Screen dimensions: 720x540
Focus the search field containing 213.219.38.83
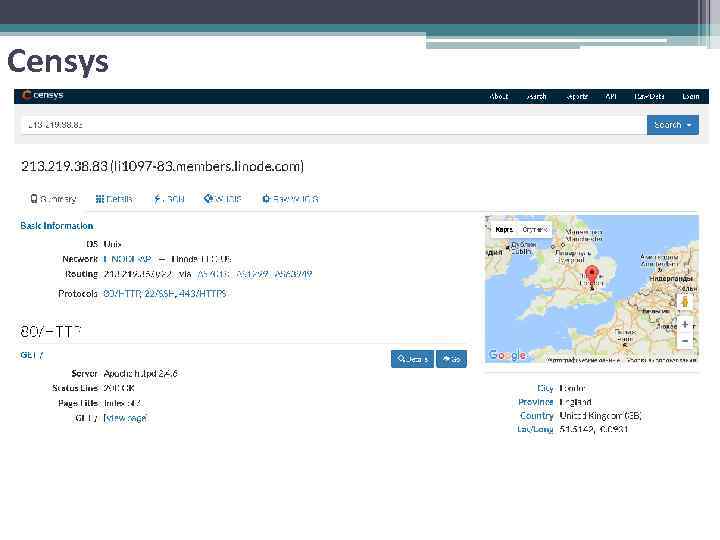tap(334, 125)
